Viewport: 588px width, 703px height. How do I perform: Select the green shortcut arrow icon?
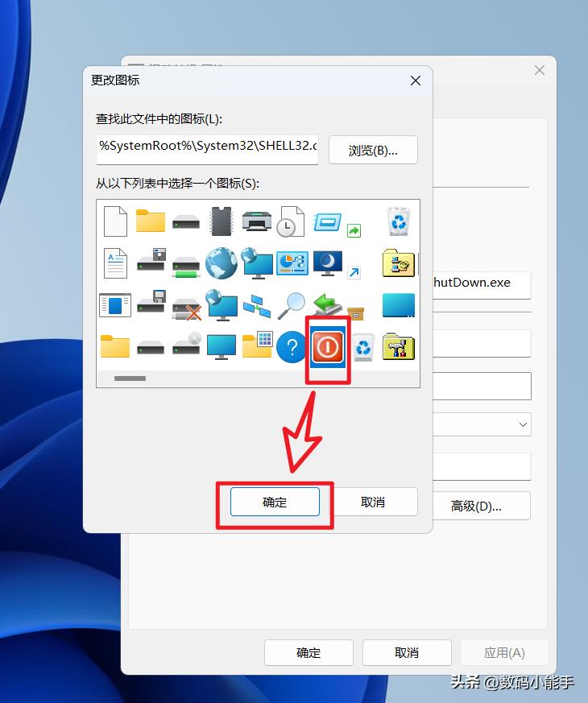click(x=354, y=230)
